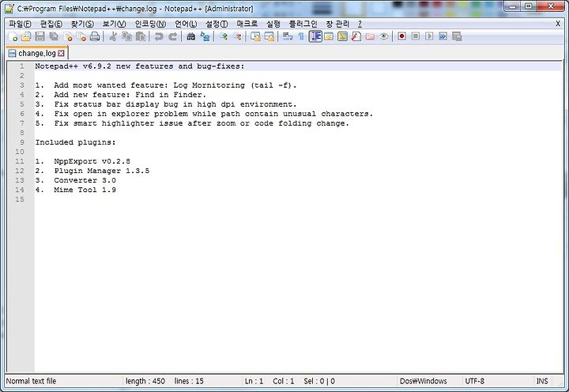Image resolution: width=569 pixels, height=392 pixels.
Task: Click 'length : 450' in status bar
Action: click(145, 381)
